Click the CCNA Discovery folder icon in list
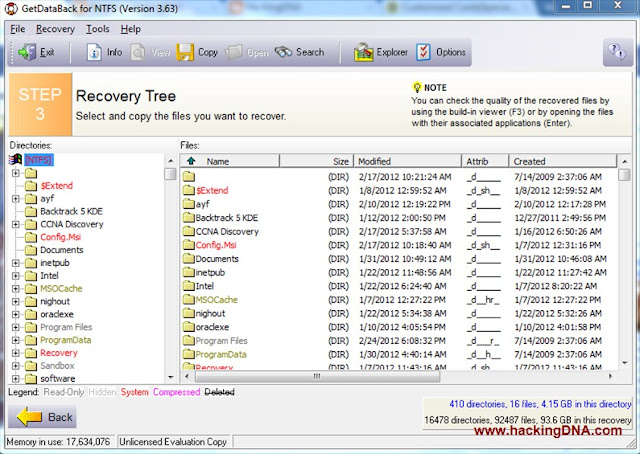 (x=189, y=231)
